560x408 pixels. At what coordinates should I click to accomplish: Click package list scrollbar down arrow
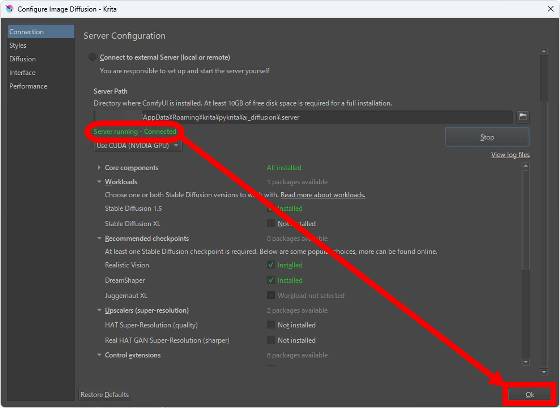tap(525, 362)
